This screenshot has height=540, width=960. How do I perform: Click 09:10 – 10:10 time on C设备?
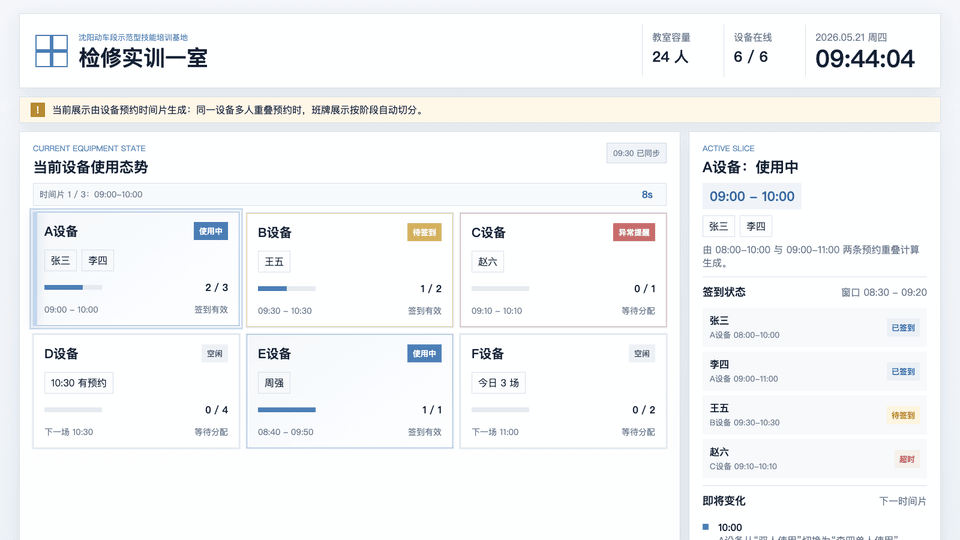(x=497, y=311)
